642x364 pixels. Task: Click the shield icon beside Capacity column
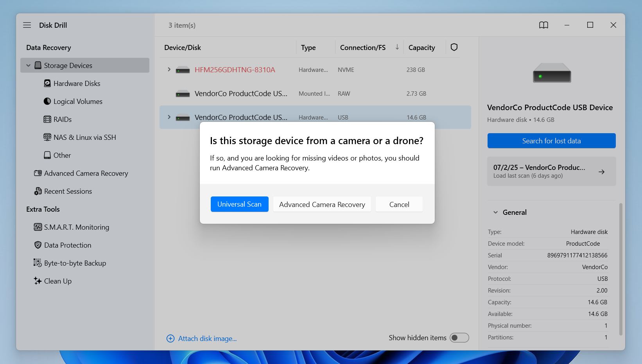(454, 47)
